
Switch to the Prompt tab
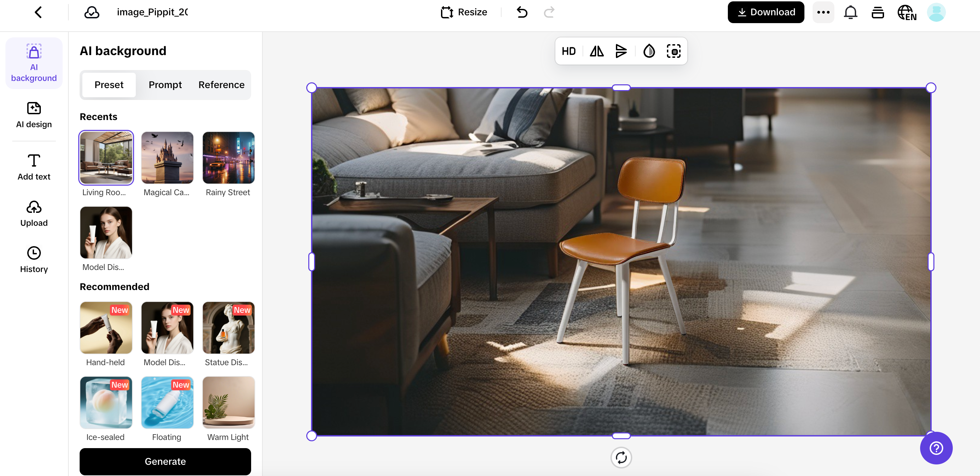pyautogui.click(x=165, y=85)
